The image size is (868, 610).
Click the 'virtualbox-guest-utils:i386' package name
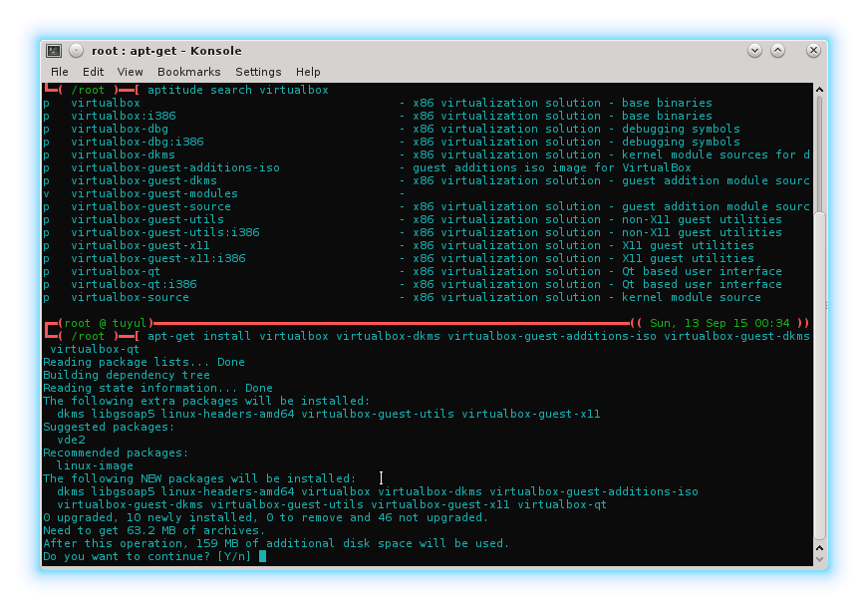[165, 232]
